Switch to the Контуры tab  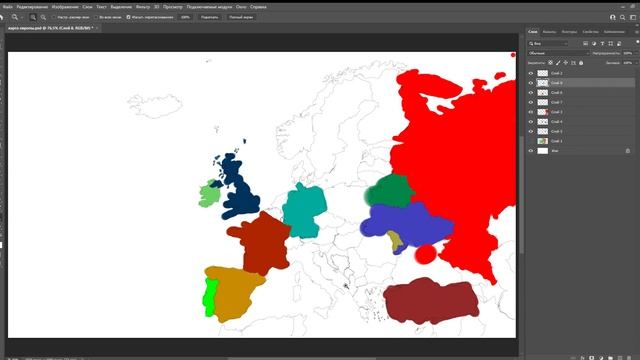coord(569,32)
